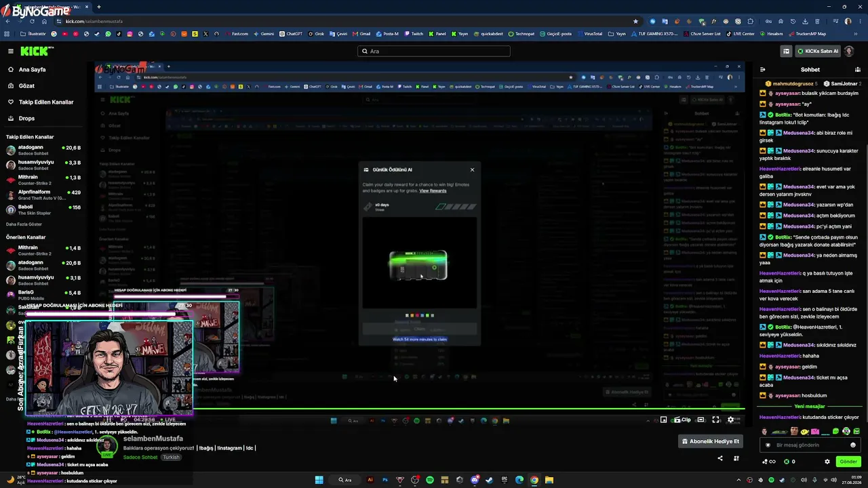This screenshot has width=868, height=488.
Task: Open the View Rewards link
Action: 433,191
